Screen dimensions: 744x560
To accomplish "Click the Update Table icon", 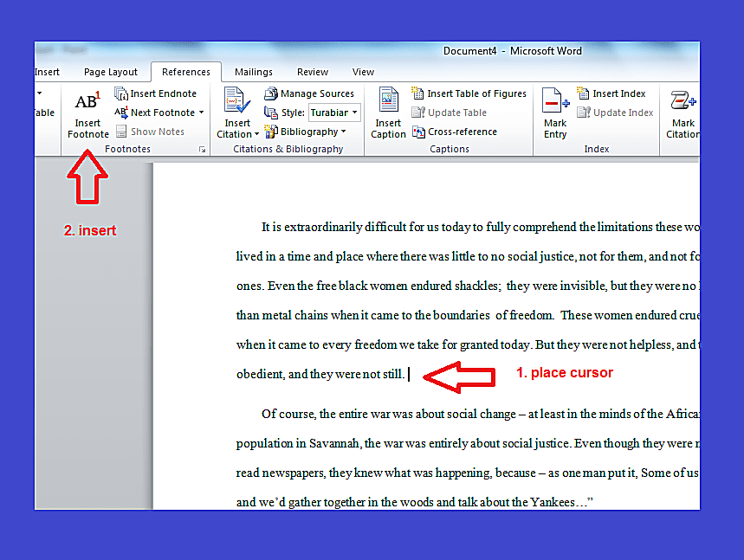I will tap(418, 113).
